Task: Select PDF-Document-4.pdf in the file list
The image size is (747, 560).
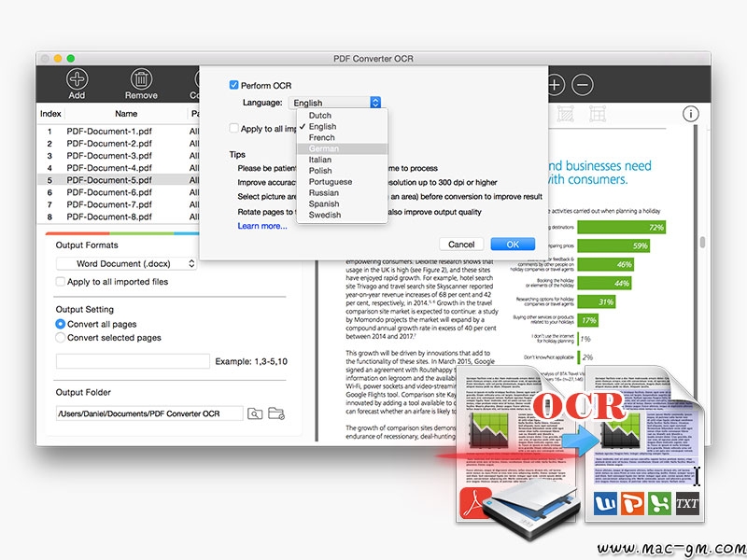Action: point(119,168)
